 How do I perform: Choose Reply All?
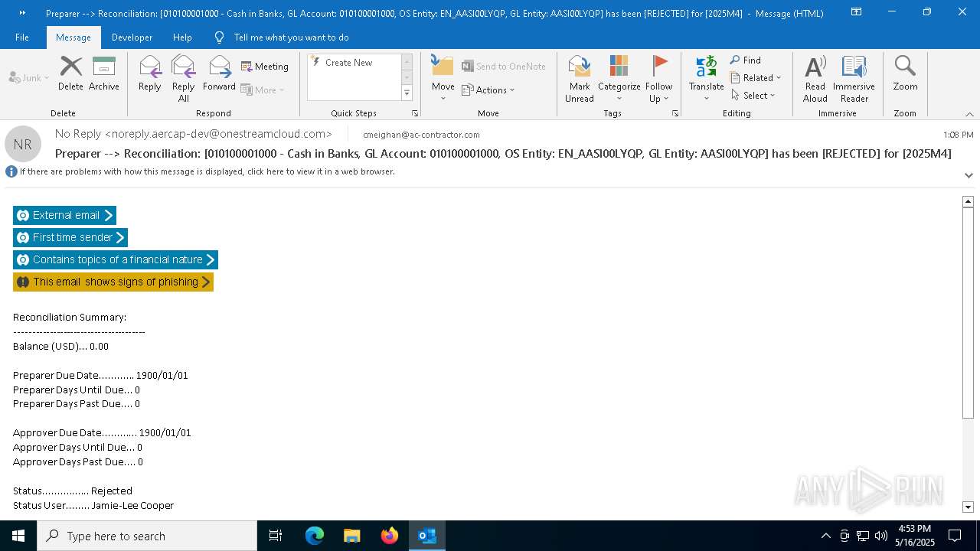tap(184, 79)
